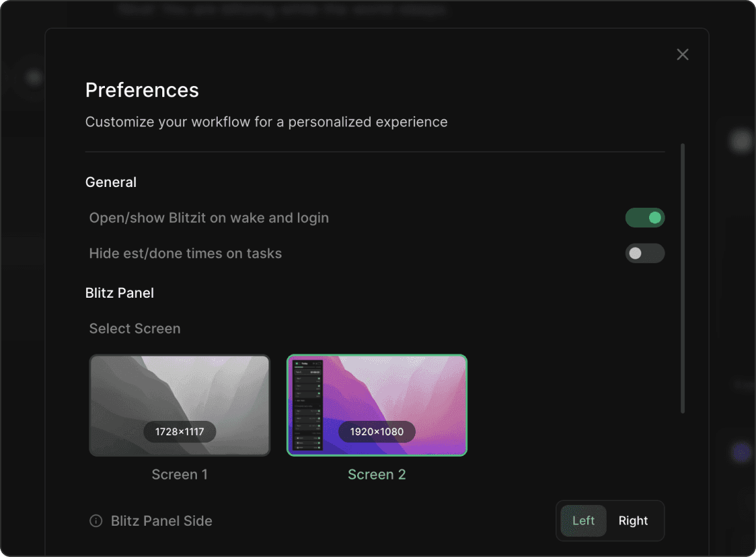
Task: Click the Open/show Blitzit on wake label
Action: (209, 218)
